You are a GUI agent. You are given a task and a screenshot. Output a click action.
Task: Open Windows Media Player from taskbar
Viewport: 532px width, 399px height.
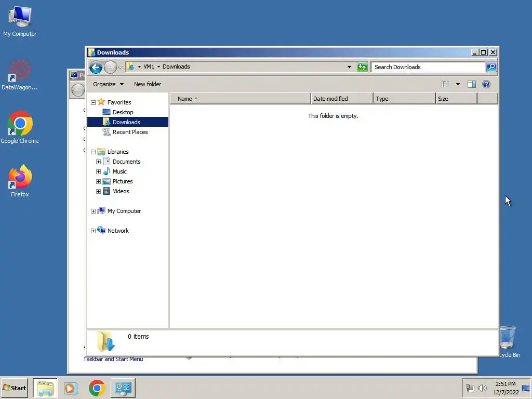click(71, 388)
